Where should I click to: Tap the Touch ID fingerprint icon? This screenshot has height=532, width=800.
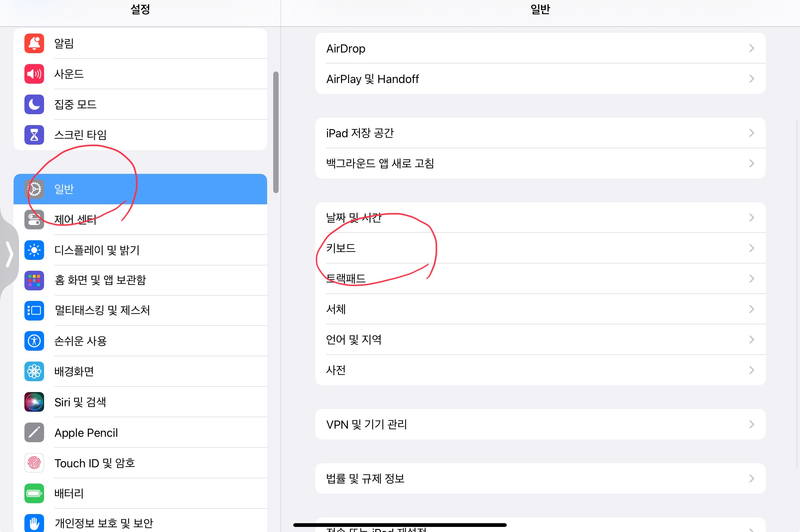tap(34, 463)
